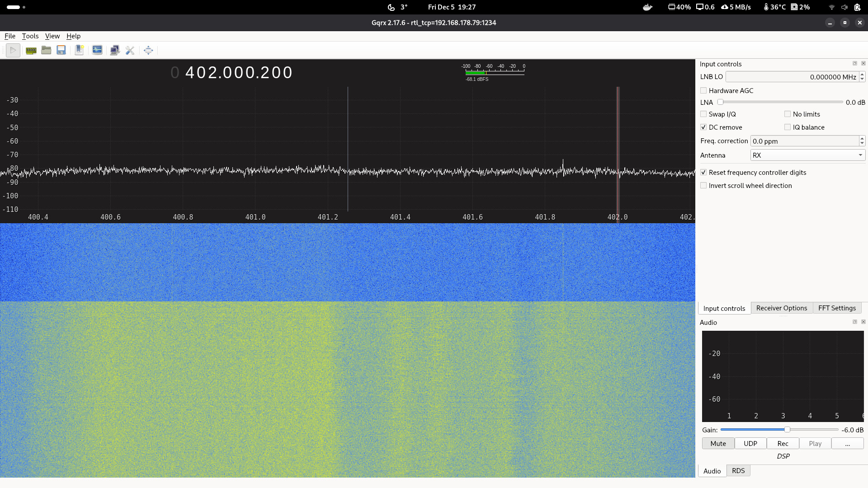868x488 pixels.
Task: Increase the Freq. correction ppm stepper
Action: (862, 139)
